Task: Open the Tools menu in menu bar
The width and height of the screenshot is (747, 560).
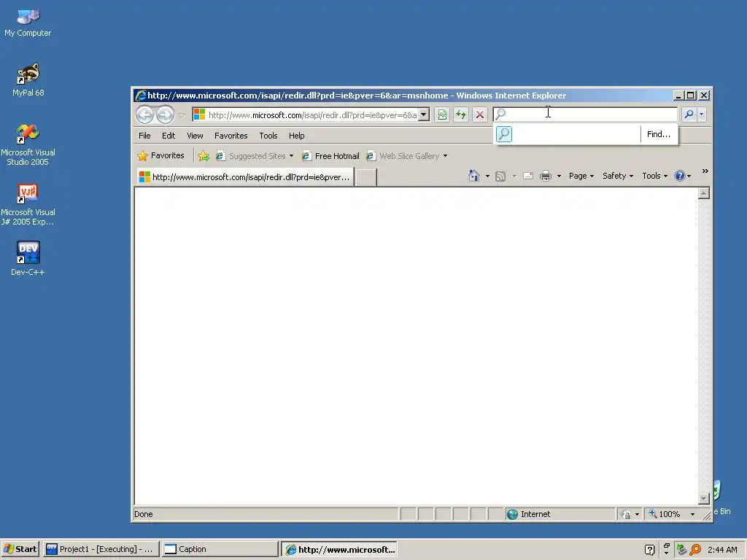Action: [268, 136]
